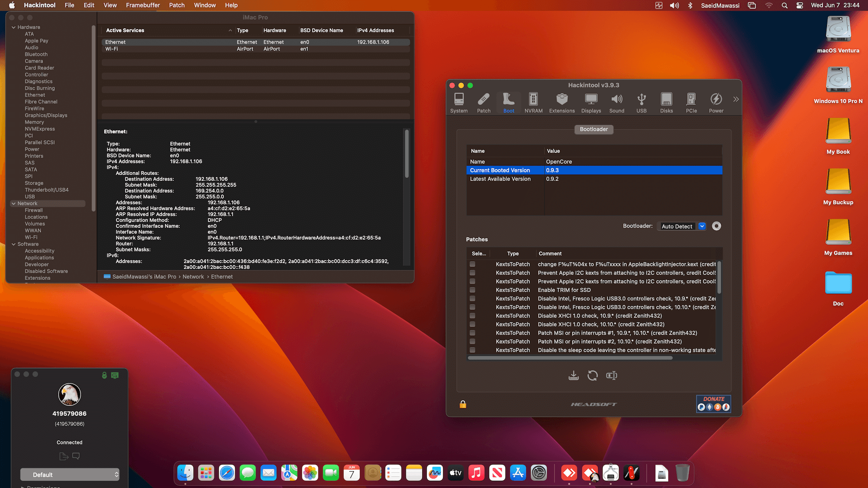Check Patch MSI or pin interrupts #1 checkbox
The height and width of the screenshot is (488, 868).
pyautogui.click(x=472, y=333)
